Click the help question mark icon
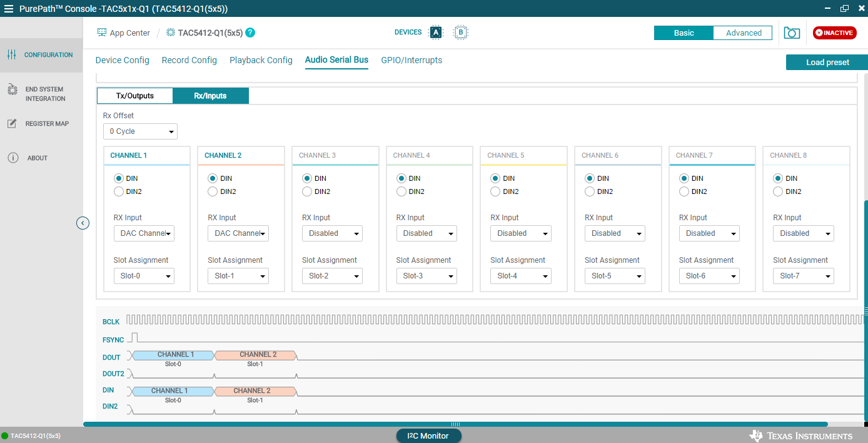 tap(250, 33)
